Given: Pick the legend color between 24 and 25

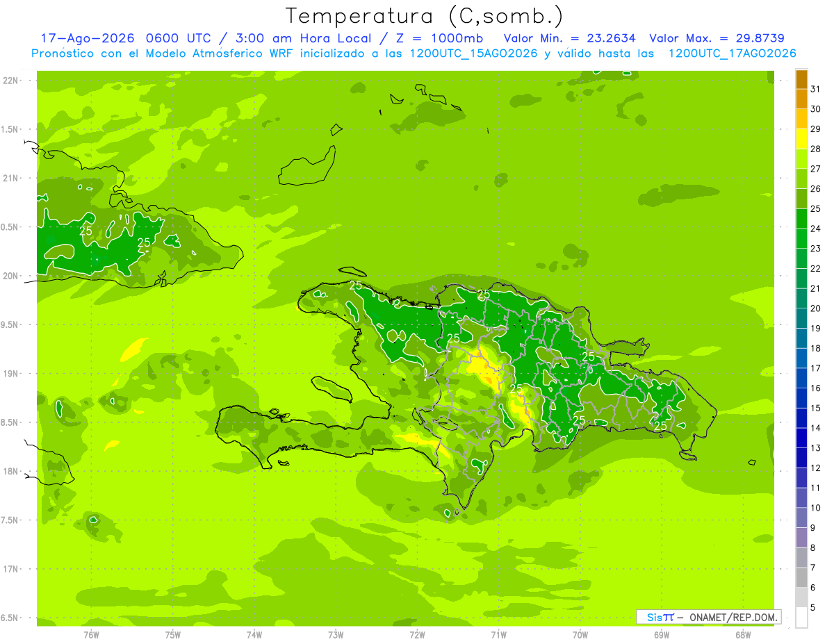Looking at the screenshot, I should point(801,218).
